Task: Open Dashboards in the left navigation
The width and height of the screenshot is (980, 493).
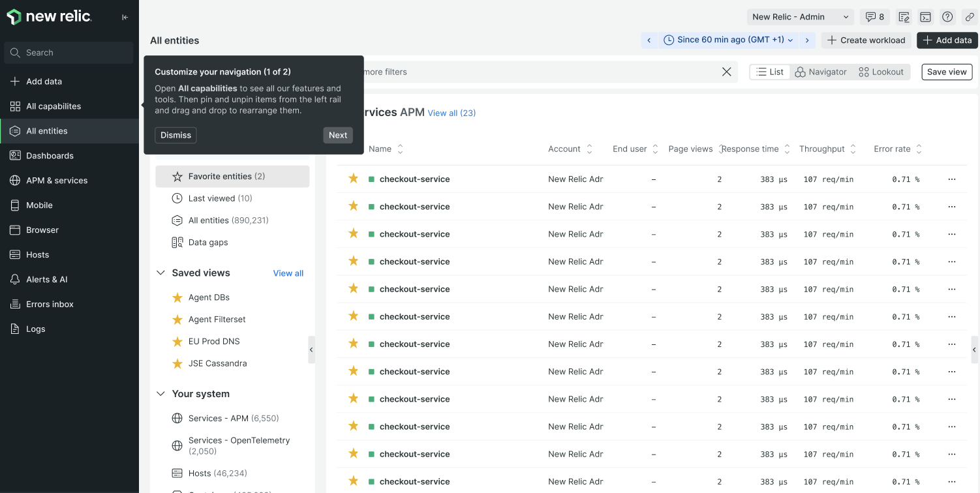Action: pos(50,156)
